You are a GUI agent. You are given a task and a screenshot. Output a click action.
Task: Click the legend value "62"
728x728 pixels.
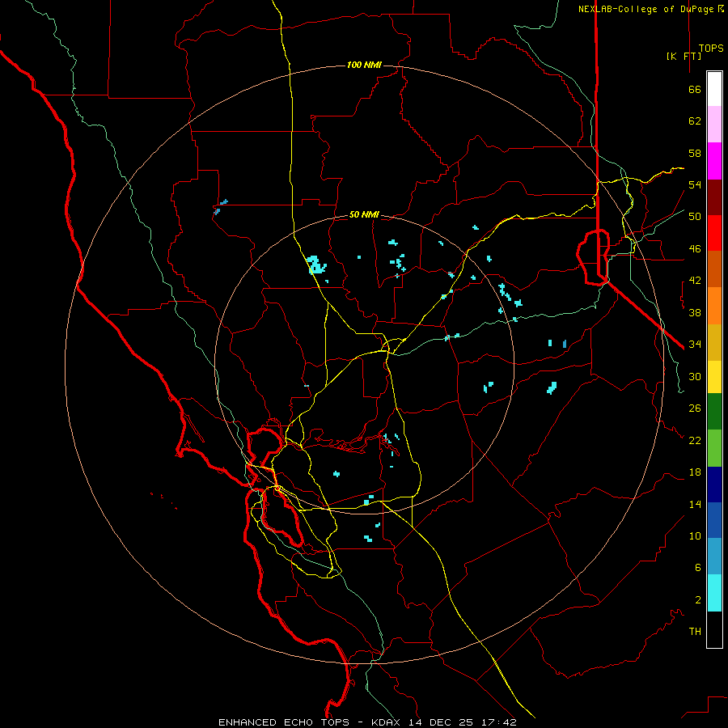click(695, 121)
